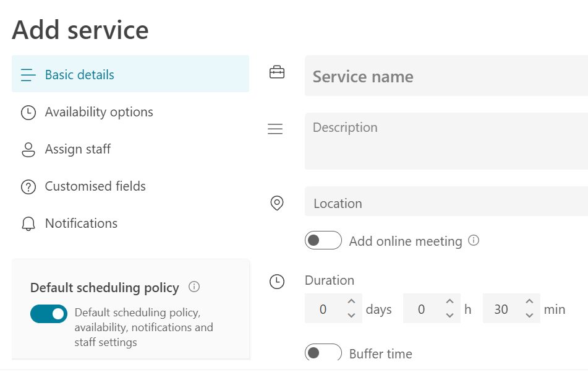Click the briefcase icon beside Service name

(x=277, y=73)
